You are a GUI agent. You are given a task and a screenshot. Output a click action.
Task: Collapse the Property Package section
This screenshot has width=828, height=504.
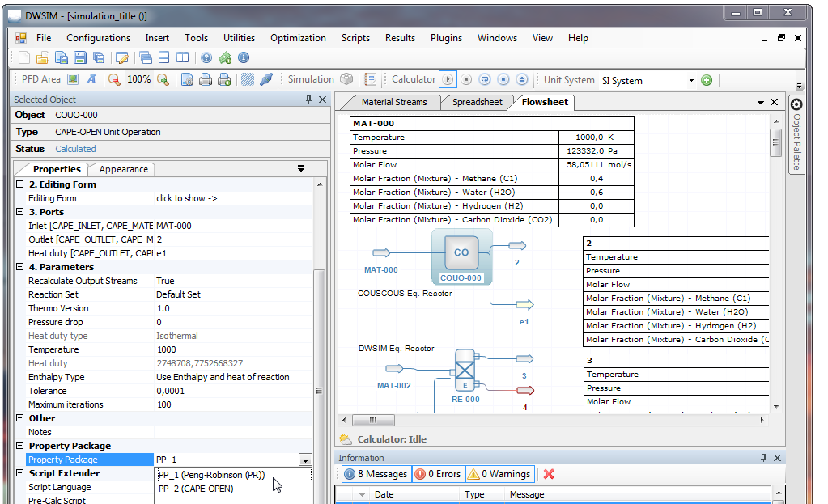pos(19,445)
